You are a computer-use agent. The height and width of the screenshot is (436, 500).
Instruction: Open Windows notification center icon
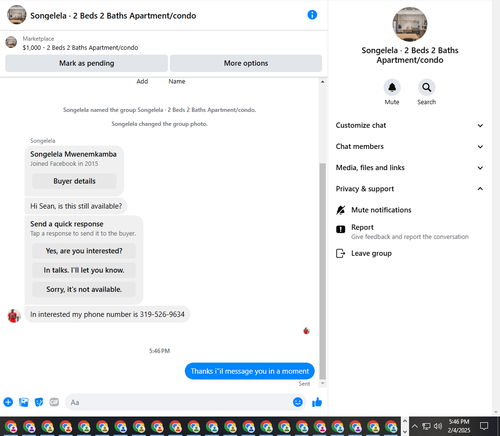click(x=484, y=426)
